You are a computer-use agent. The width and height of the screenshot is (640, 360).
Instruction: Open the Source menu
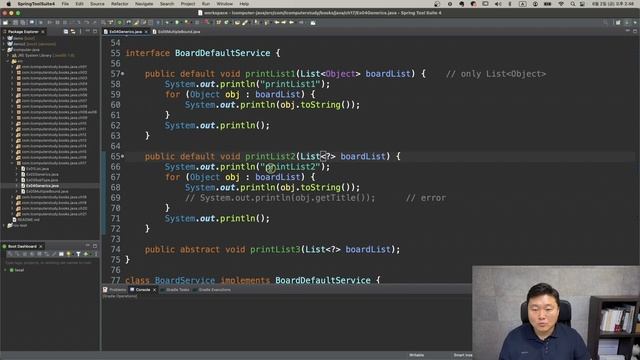tap(97, 4)
